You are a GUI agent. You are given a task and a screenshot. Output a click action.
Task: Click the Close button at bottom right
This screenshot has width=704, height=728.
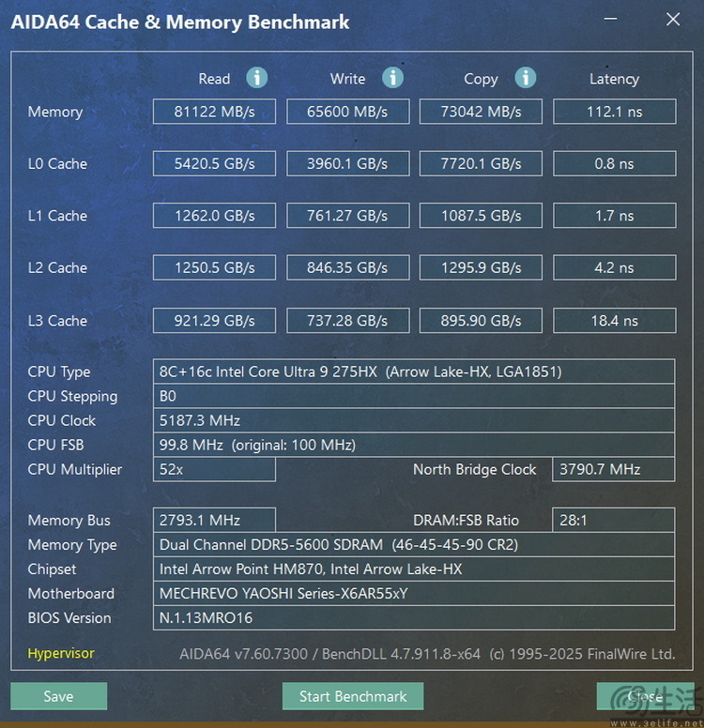[645, 696]
